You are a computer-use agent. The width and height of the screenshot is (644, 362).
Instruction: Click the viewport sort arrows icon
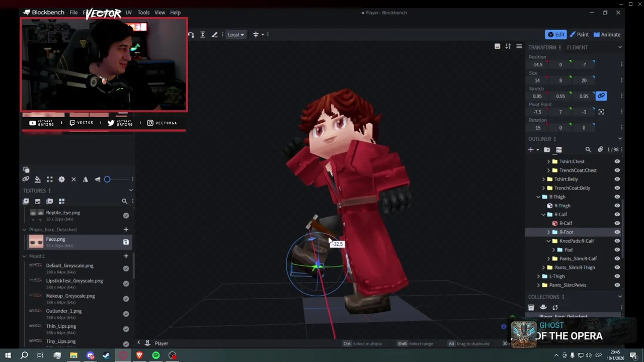tap(508, 46)
